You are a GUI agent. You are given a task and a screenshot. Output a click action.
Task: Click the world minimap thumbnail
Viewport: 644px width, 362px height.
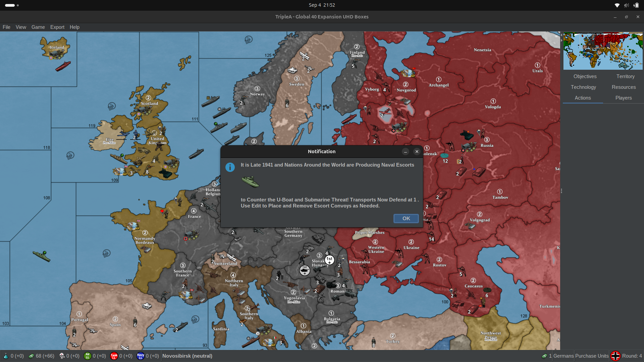(603, 51)
